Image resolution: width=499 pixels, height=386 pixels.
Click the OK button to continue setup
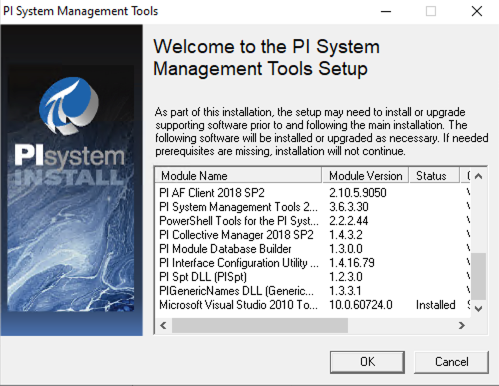367,362
